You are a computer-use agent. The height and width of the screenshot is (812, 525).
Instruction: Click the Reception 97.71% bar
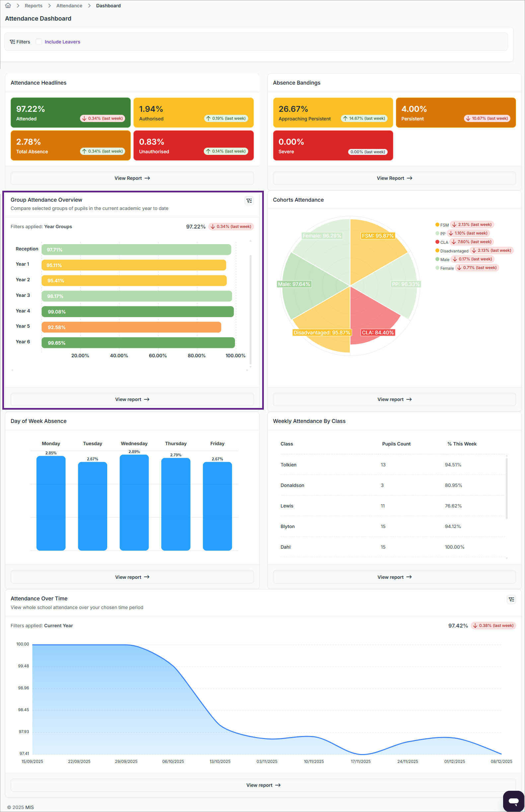pos(136,249)
